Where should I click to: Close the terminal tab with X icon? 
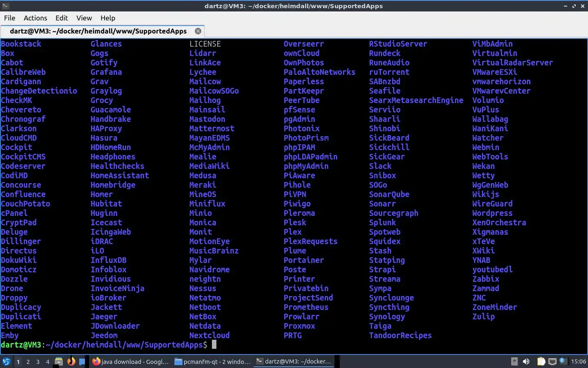(198, 31)
